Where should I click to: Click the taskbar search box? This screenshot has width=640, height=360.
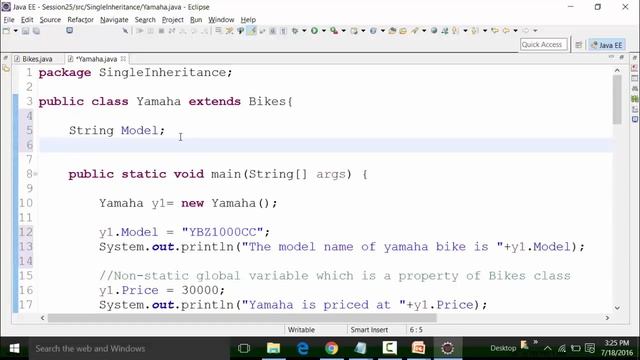point(129,349)
